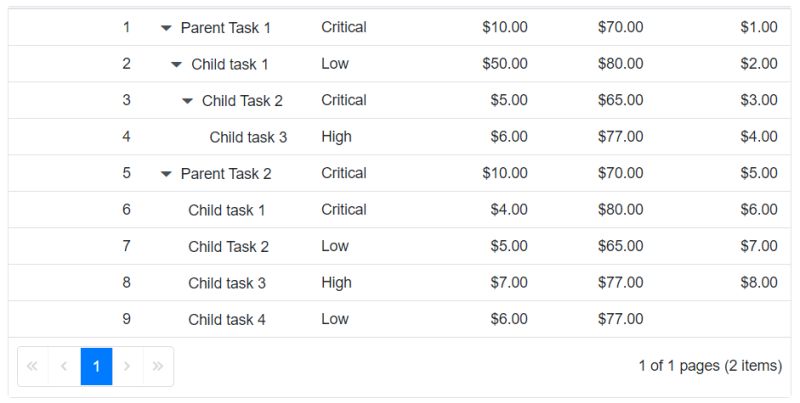Go to next page pager icon
800x403 pixels.
127,366
